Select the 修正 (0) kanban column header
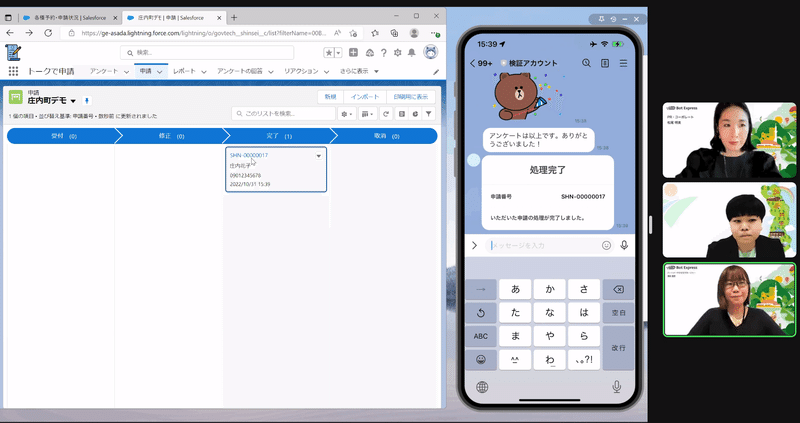Image resolution: width=800 pixels, height=423 pixels. pyautogui.click(x=171, y=136)
